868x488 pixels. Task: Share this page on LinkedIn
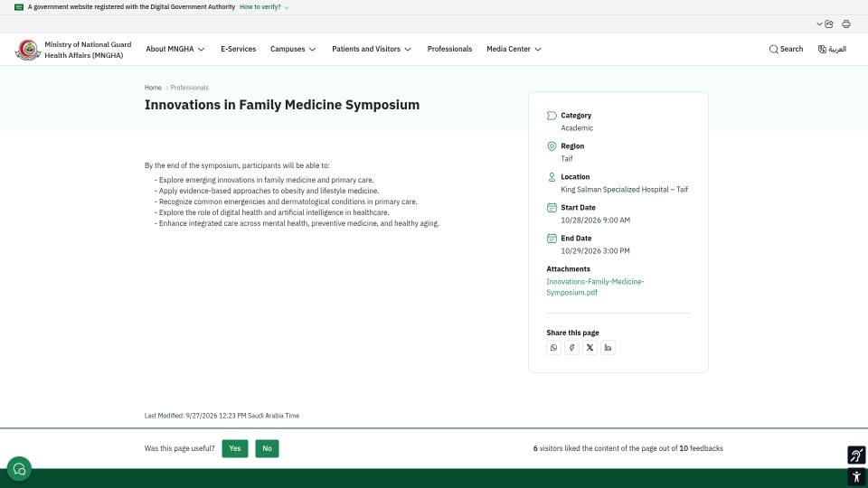(x=608, y=347)
